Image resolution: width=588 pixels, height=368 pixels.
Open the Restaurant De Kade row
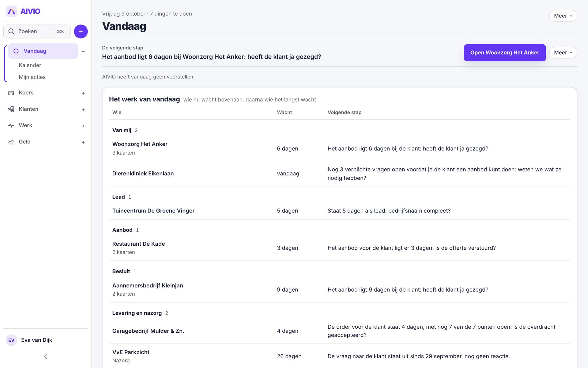339,248
